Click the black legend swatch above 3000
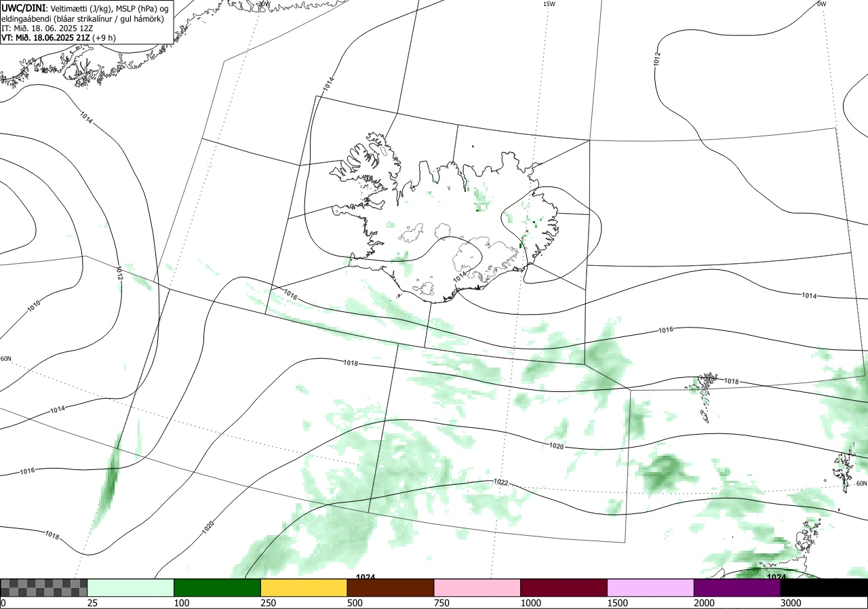This screenshot has height=609, width=868. 825,587
